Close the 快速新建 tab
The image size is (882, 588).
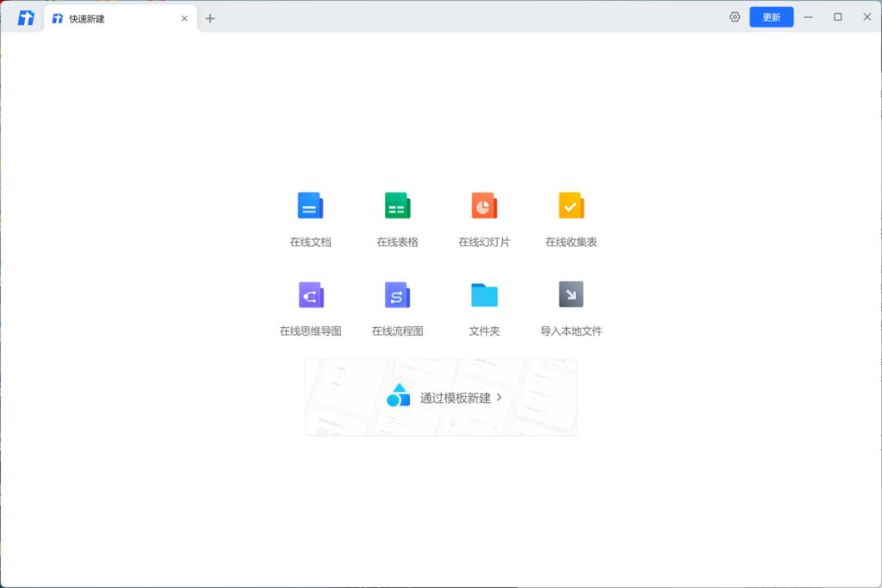183,17
